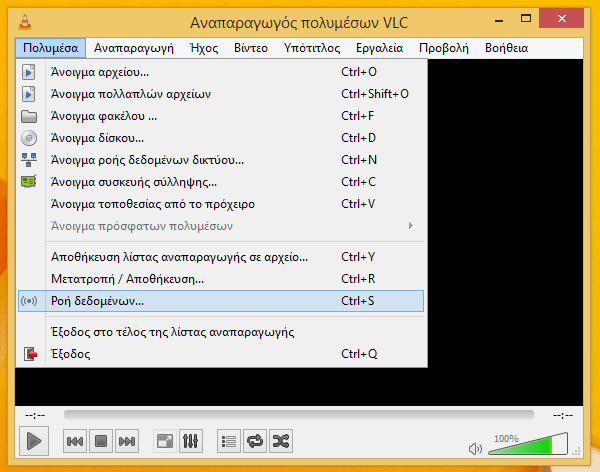
Task: Open the Ήχος menu
Action: 204,48
